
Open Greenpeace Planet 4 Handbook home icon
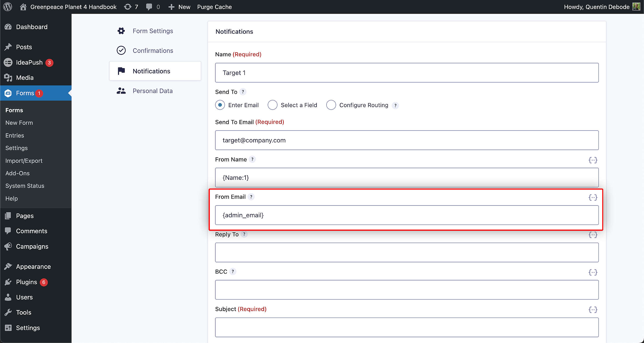point(23,7)
